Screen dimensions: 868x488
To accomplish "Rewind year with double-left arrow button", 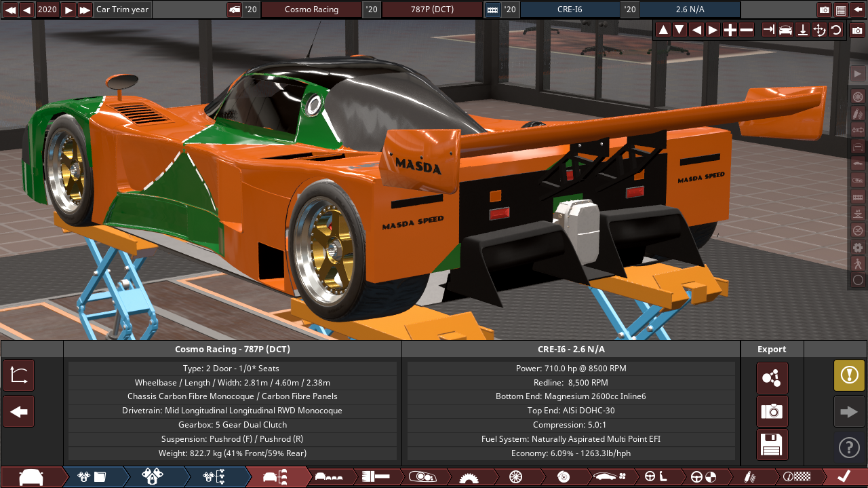I will (10, 10).
